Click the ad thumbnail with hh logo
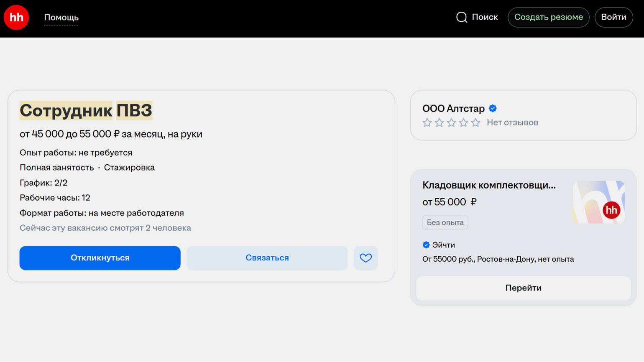644x362 pixels. pos(599,202)
